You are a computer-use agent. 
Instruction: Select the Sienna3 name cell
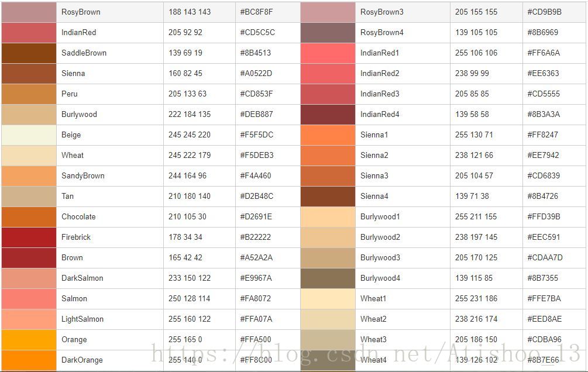(x=403, y=176)
